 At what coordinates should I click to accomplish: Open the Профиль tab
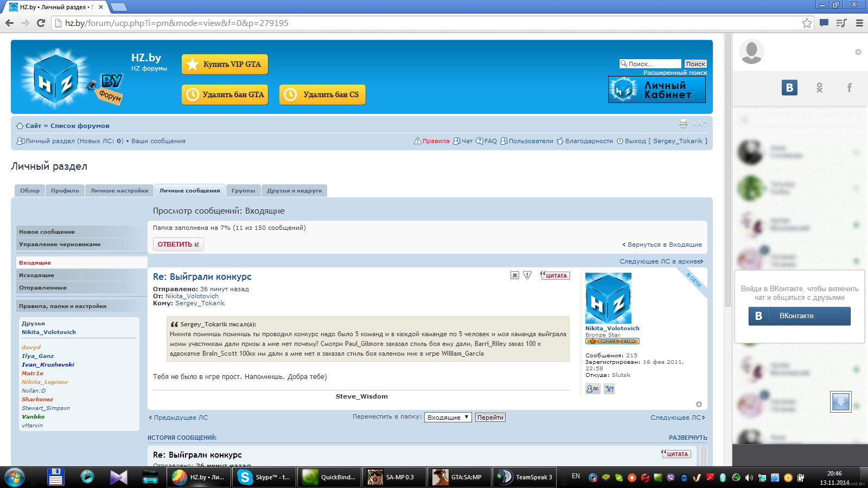[x=65, y=190]
